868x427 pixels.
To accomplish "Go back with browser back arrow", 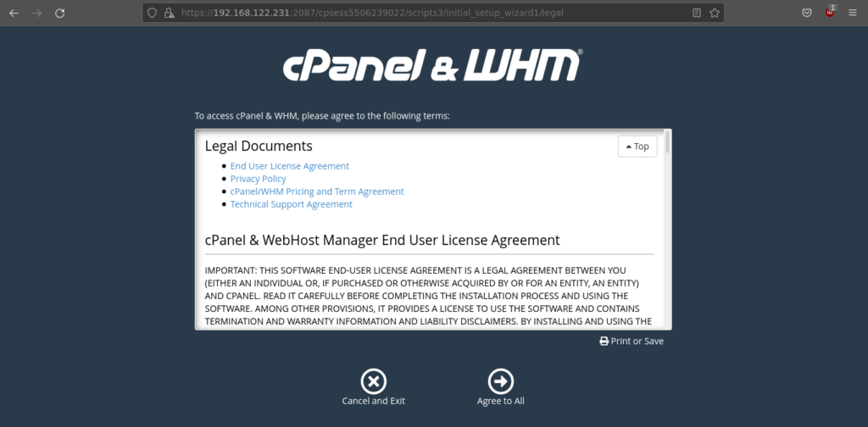I will 14,13.
